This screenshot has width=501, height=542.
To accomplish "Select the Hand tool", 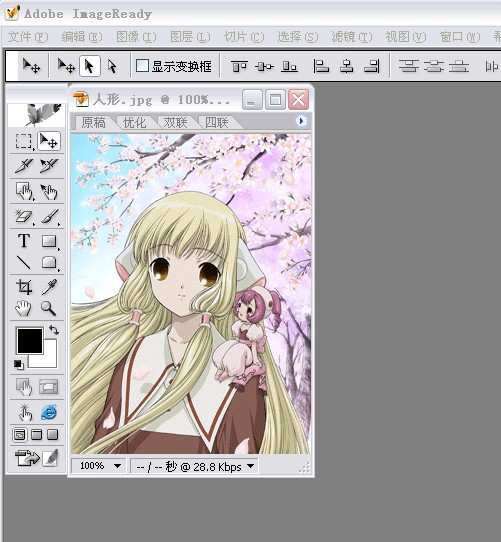I will pyautogui.click(x=24, y=308).
